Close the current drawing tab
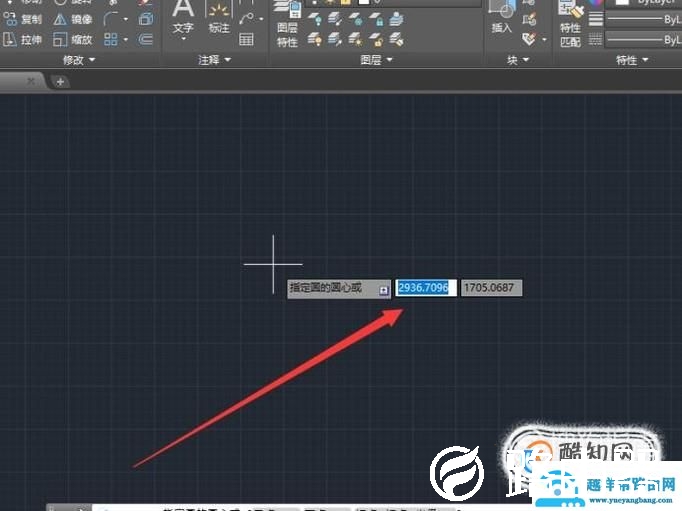682x511 pixels. click(x=31, y=81)
